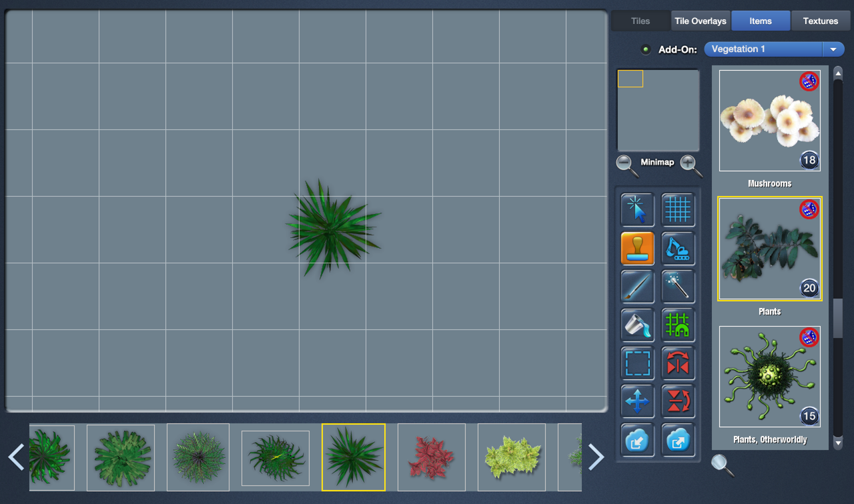This screenshot has width=854, height=504.
Task: Select the magic wand tool
Action: [678, 287]
